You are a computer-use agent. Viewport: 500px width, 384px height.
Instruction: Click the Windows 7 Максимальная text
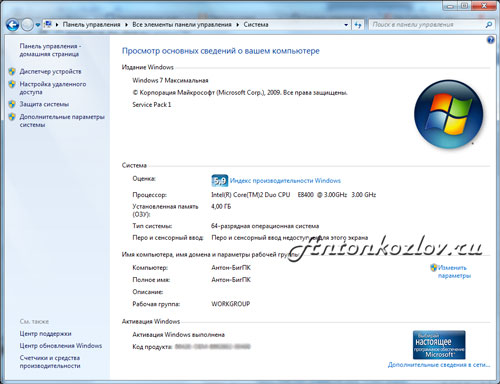170,80
